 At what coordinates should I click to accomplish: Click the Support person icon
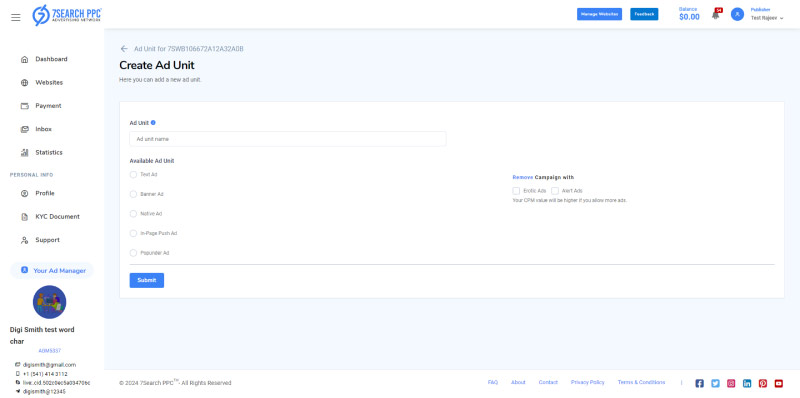[24, 240]
